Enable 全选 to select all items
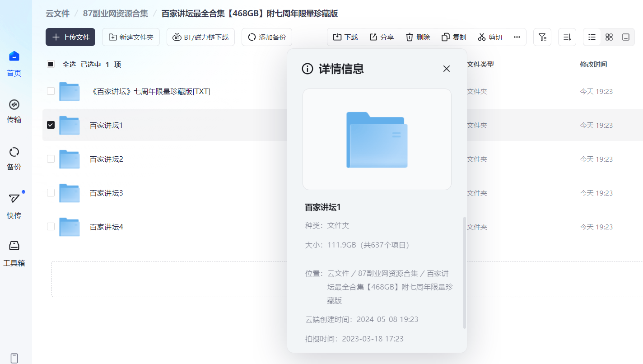Screen dimensions: 643x364 click(51, 64)
